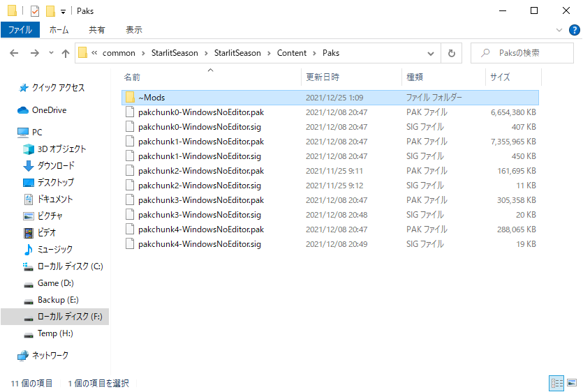The width and height of the screenshot is (583, 392).
Task: Click the Paks breadcrumb segment
Action: (x=330, y=53)
